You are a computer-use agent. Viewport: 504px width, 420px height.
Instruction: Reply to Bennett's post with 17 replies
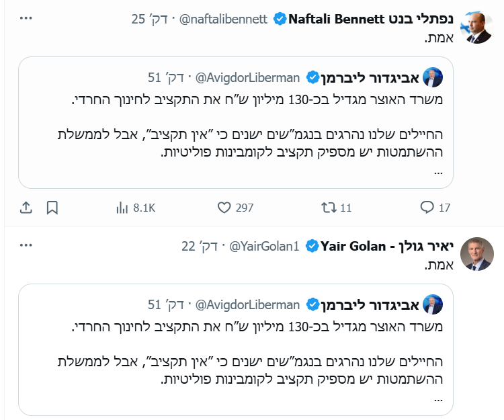tap(435, 208)
